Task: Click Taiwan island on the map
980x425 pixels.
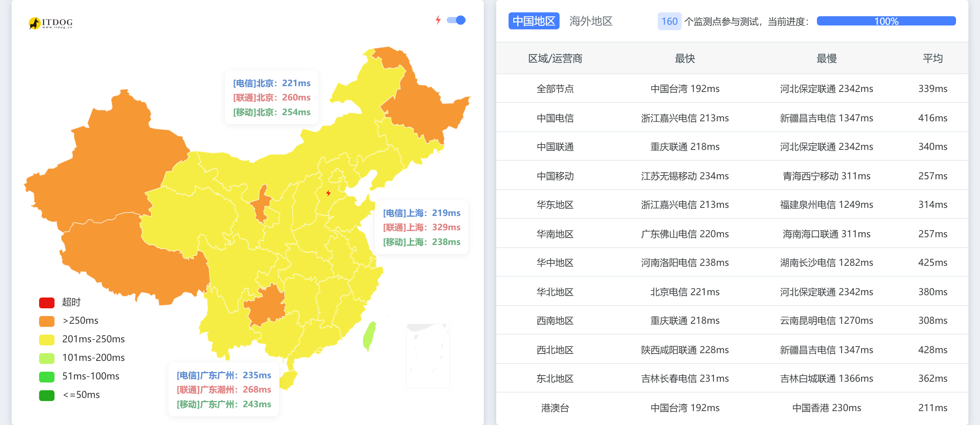Action: [369, 336]
